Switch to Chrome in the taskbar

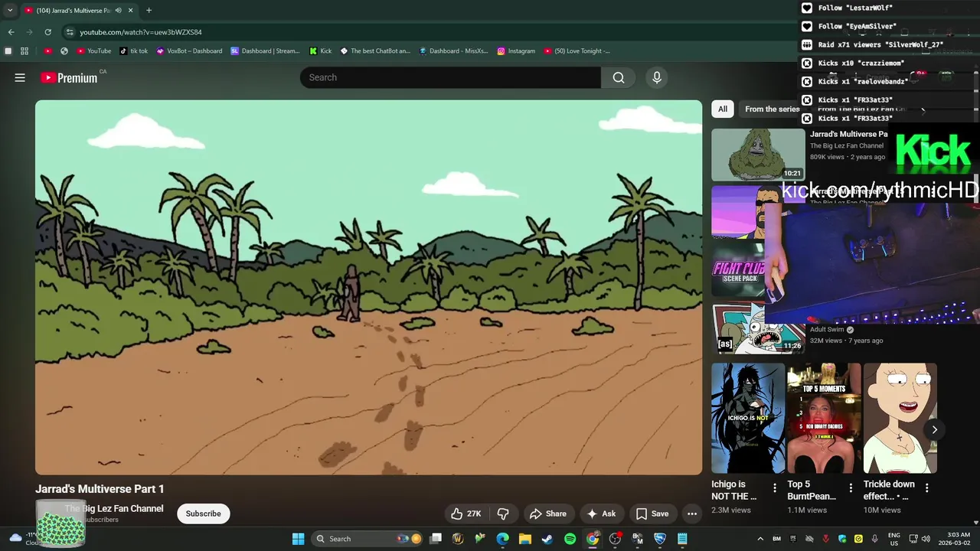point(593,539)
